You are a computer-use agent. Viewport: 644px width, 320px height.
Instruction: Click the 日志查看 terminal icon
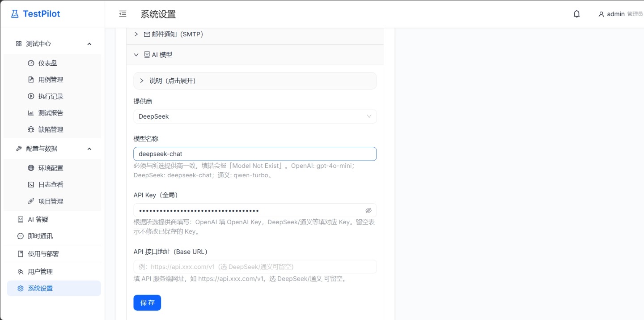coord(31,184)
